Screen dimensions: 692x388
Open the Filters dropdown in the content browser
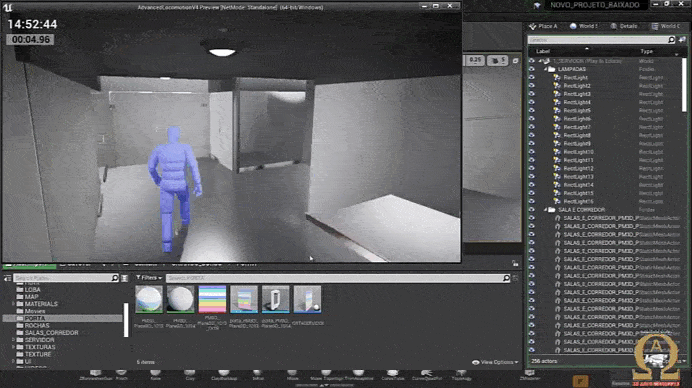tap(149, 278)
